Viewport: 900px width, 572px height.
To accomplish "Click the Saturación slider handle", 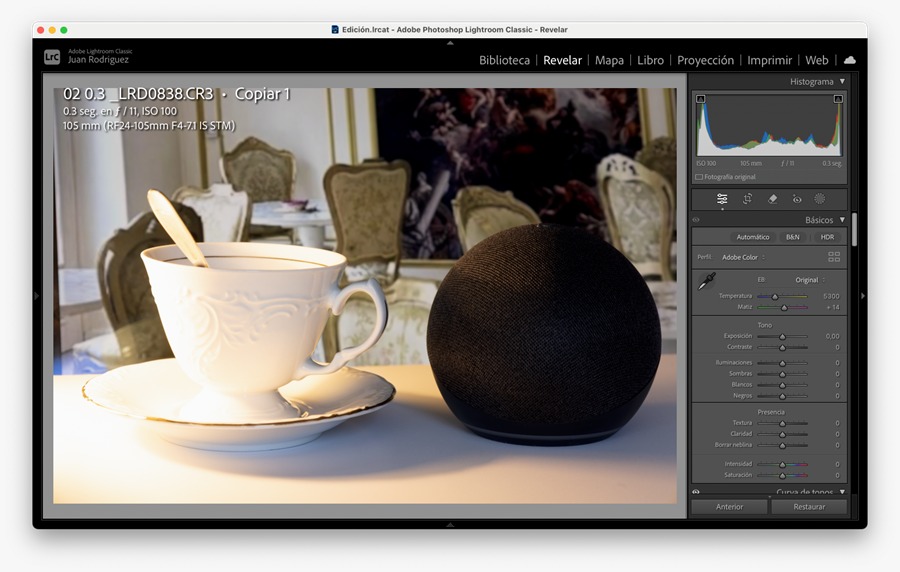I will tap(782, 475).
